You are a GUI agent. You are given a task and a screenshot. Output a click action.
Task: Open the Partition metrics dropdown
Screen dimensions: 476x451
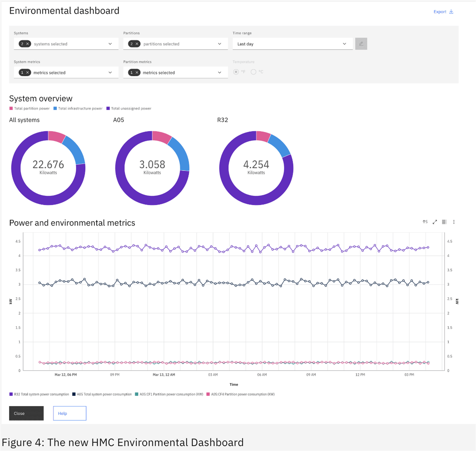[219, 73]
